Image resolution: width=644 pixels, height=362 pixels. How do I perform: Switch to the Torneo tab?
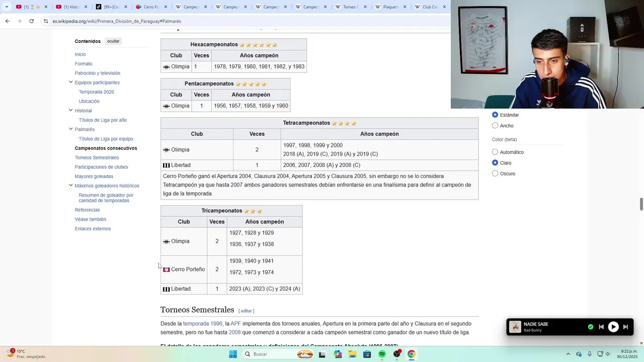point(350,7)
